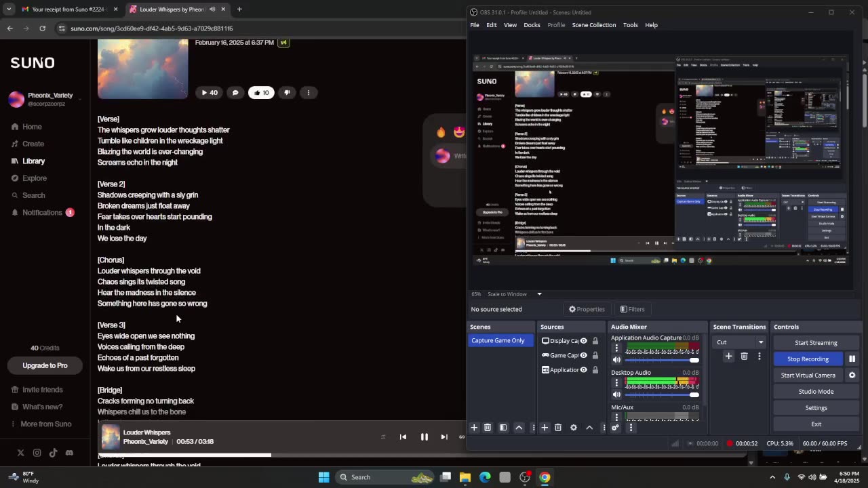
Task: Click the Chrome address bar URL
Action: (152, 28)
